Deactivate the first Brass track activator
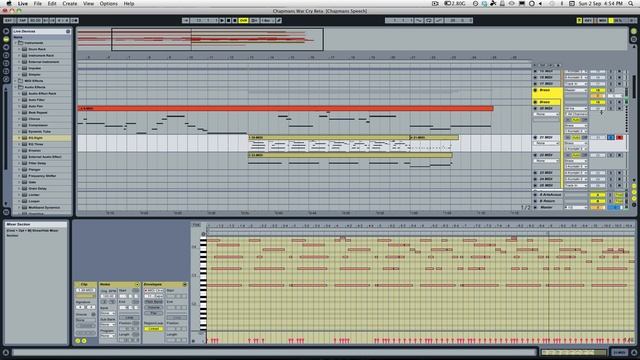The width and height of the screenshot is (640, 360). coord(598,90)
